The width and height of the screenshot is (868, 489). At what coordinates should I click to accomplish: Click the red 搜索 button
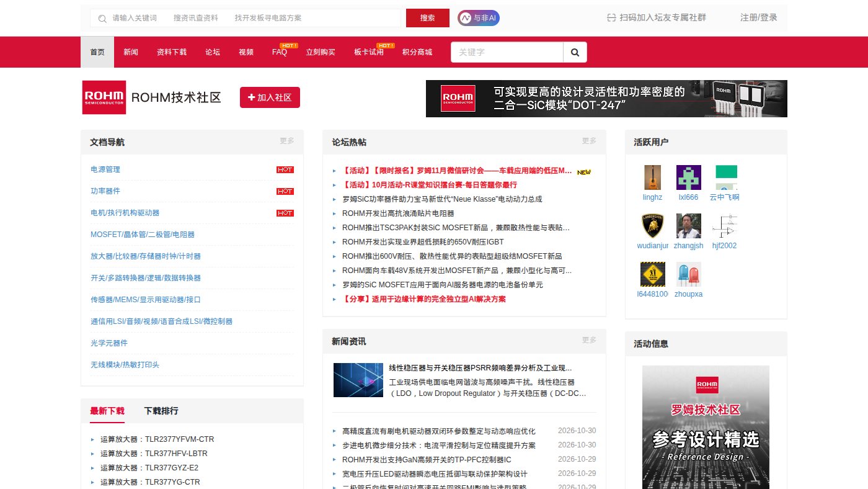point(428,18)
